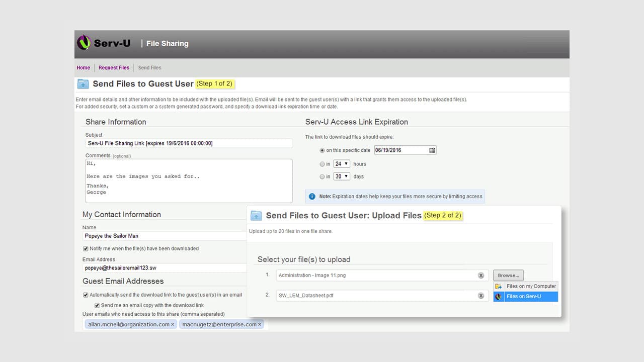This screenshot has width=644, height=362.
Task: Click the Serv-U icon in browse menu
Action: (499, 297)
